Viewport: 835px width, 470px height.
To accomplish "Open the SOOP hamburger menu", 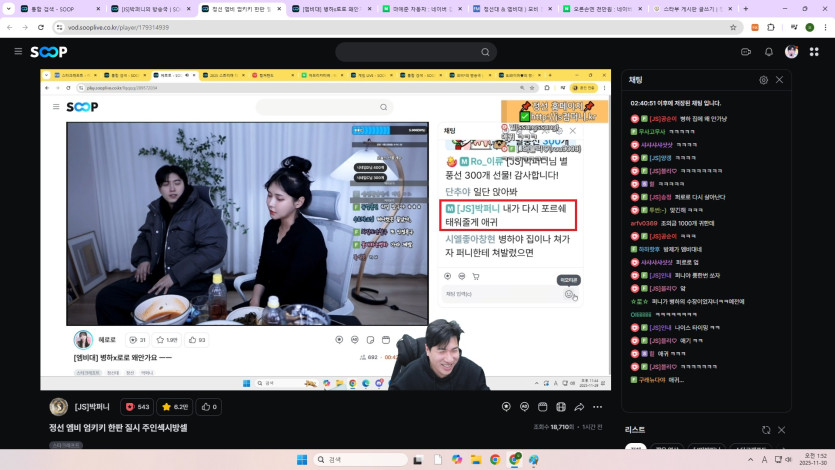I will click(x=17, y=52).
